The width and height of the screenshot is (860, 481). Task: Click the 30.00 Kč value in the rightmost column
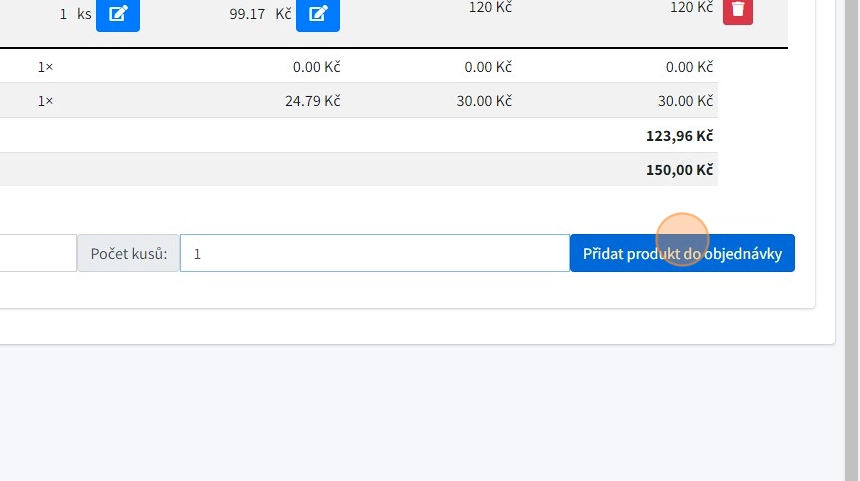(685, 101)
